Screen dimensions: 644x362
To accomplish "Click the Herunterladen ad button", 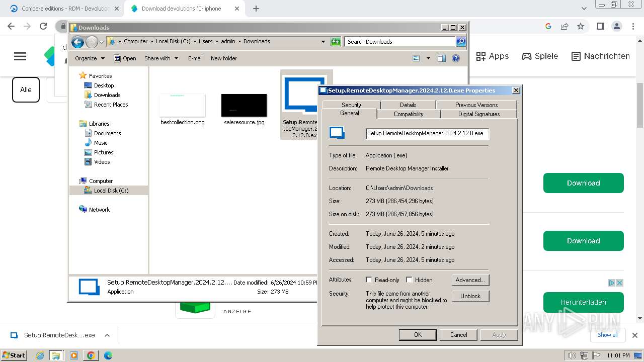I will 583,302.
